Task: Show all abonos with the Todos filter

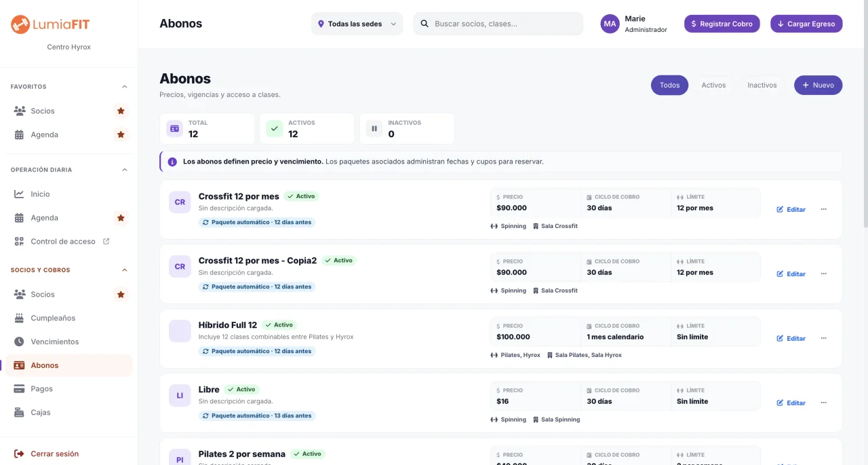Action: point(669,85)
